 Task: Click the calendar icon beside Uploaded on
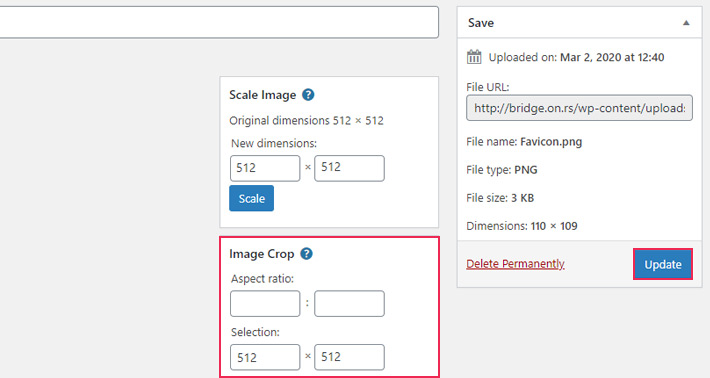474,57
